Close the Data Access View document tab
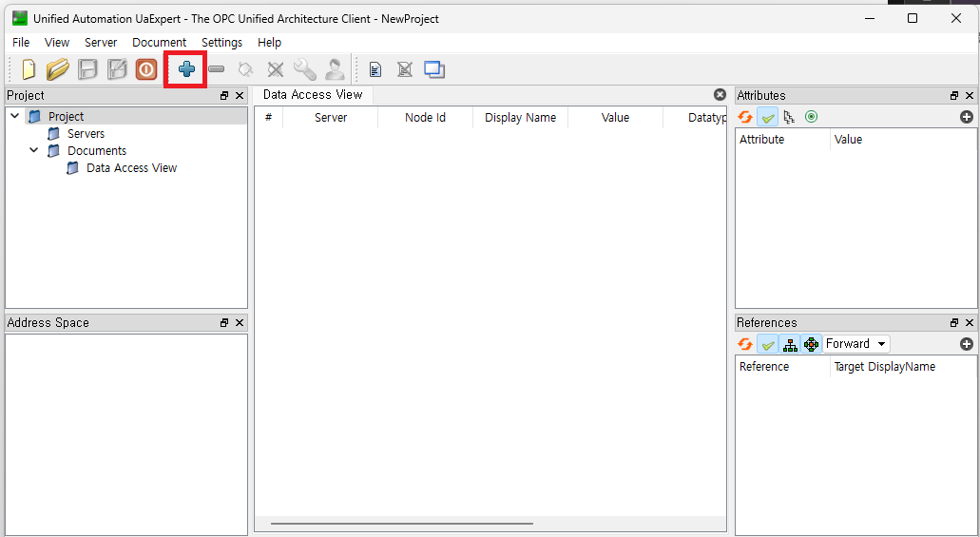The image size is (980, 537). pos(720,94)
